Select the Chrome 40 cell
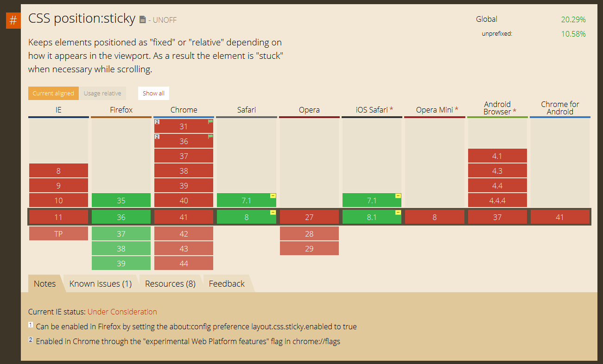This screenshot has width=603, height=364. click(x=184, y=201)
